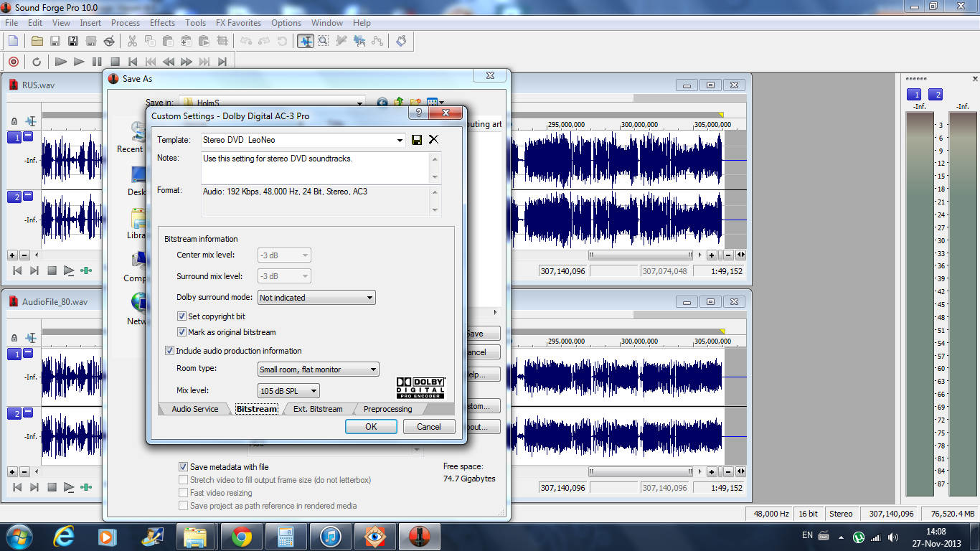Open the Dolby surround mode dropdown
Screen dimensions: 980x551
[316, 298]
